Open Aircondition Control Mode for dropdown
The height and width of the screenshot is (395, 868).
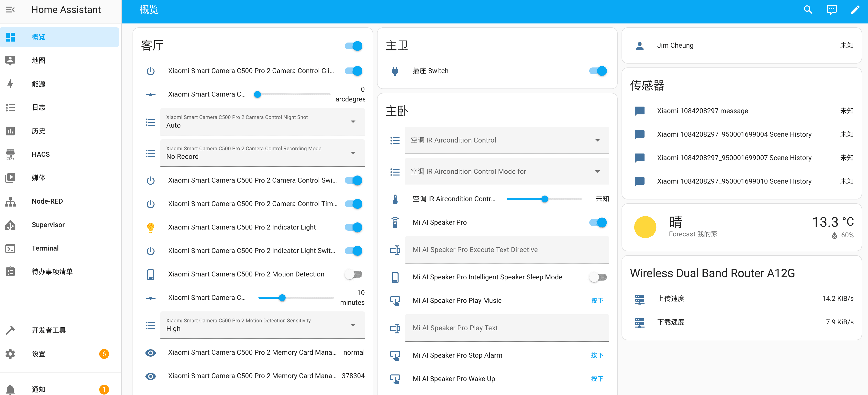pos(507,172)
